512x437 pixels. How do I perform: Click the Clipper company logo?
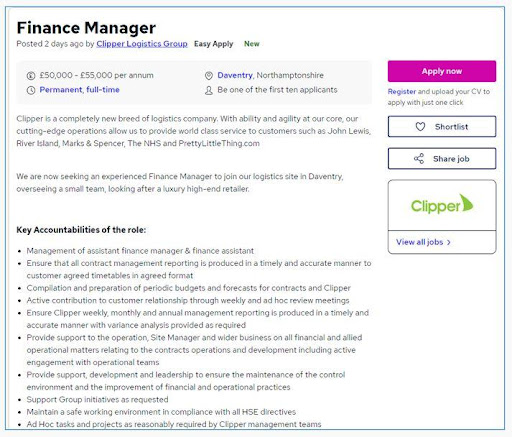click(x=442, y=204)
